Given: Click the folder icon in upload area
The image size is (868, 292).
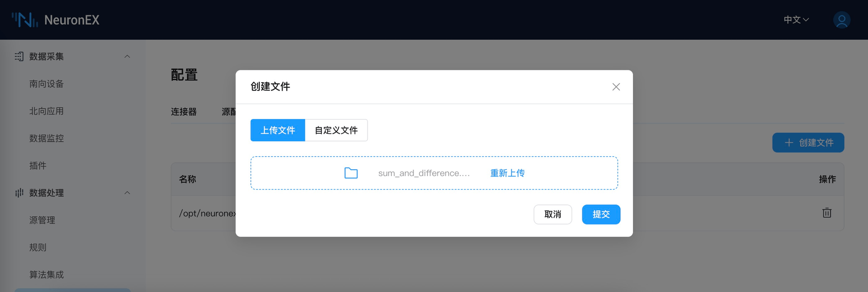Looking at the screenshot, I should click(351, 173).
